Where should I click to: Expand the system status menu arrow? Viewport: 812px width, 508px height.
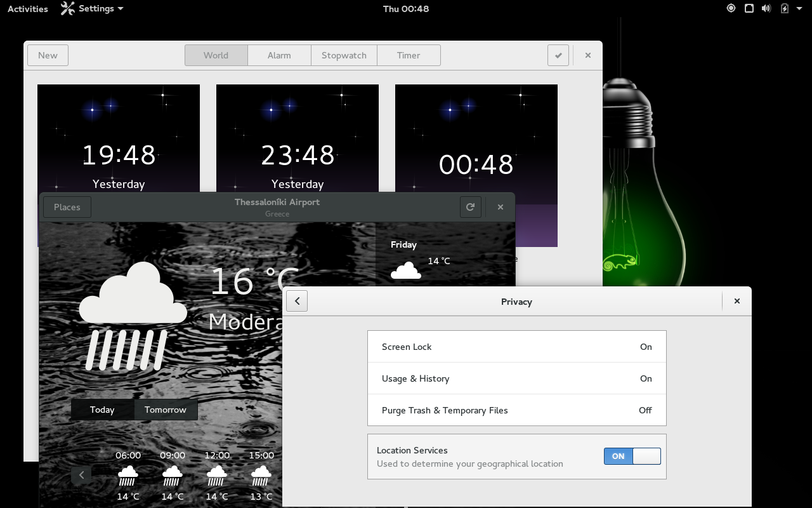point(799,9)
